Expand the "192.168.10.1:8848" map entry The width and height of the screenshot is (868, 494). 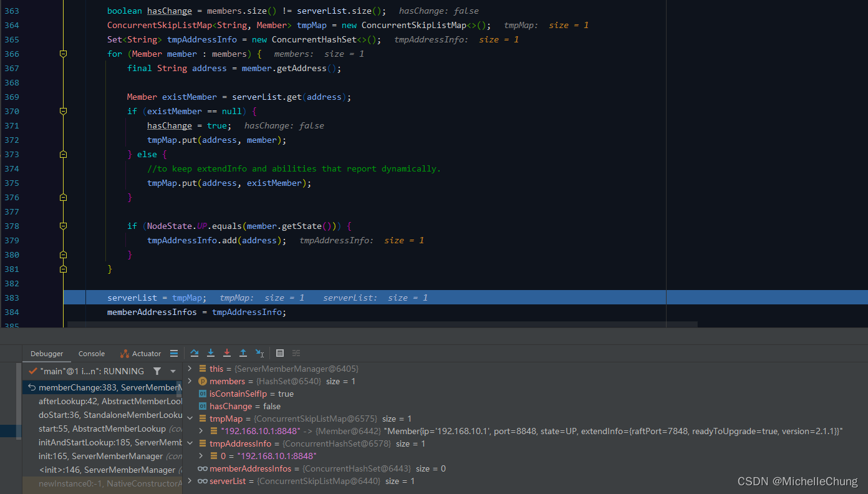click(200, 431)
